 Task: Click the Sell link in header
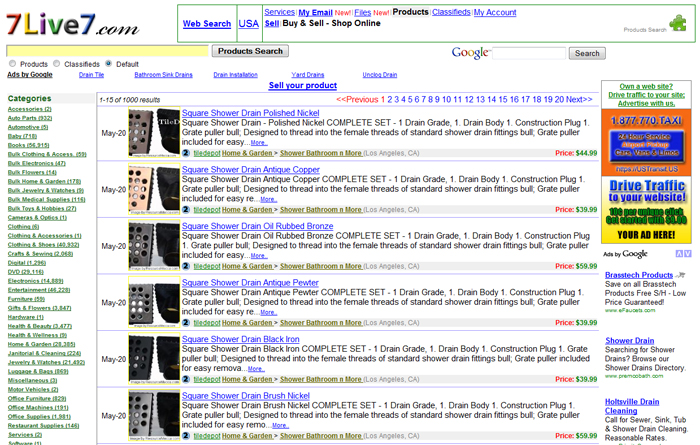pyautogui.click(x=271, y=23)
